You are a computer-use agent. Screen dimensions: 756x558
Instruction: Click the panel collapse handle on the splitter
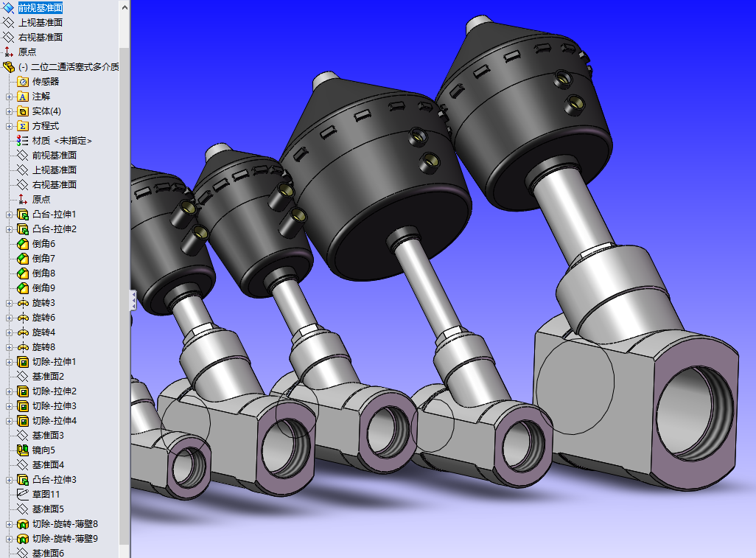tap(133, 301)
